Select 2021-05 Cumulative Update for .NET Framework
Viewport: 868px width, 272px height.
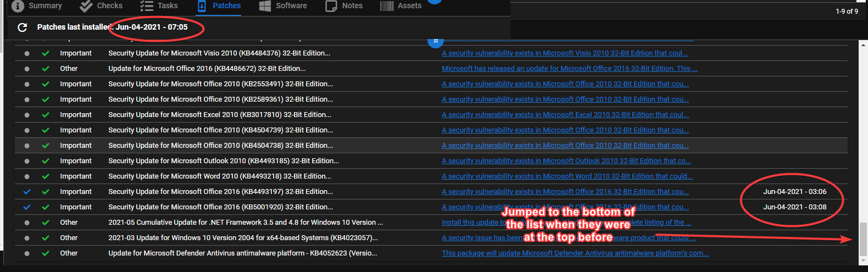pos(246,223)
